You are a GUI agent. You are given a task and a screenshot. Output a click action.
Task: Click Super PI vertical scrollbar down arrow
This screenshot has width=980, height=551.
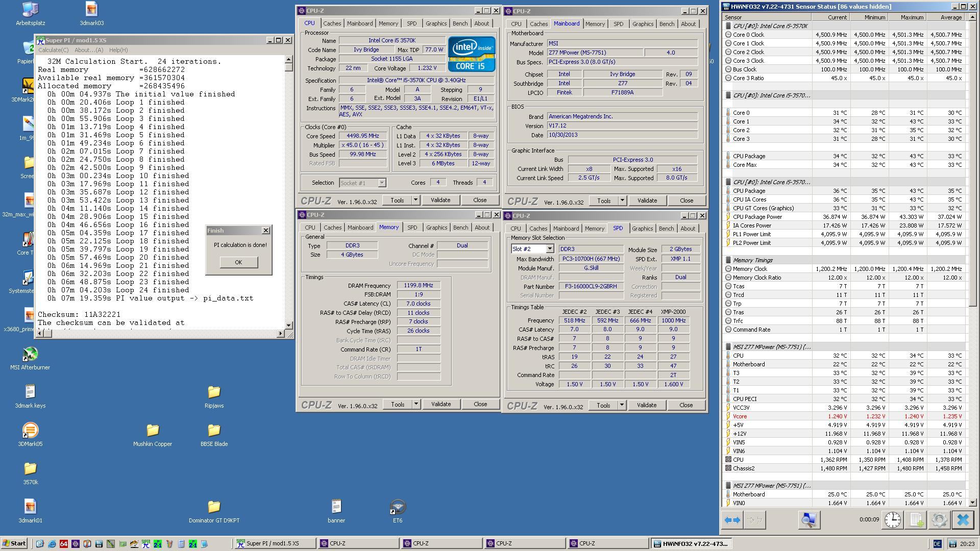pos(289,325)
